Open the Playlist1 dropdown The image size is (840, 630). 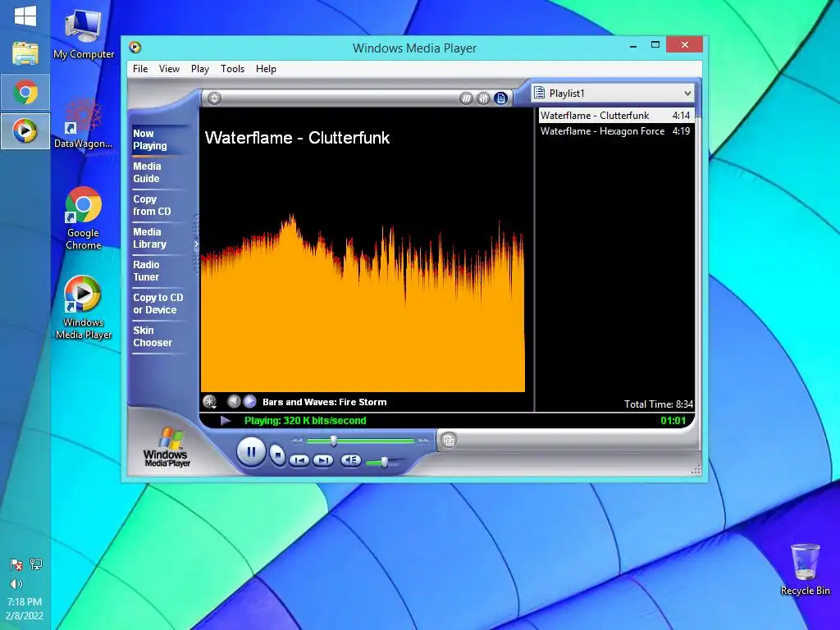pos(687,94)
